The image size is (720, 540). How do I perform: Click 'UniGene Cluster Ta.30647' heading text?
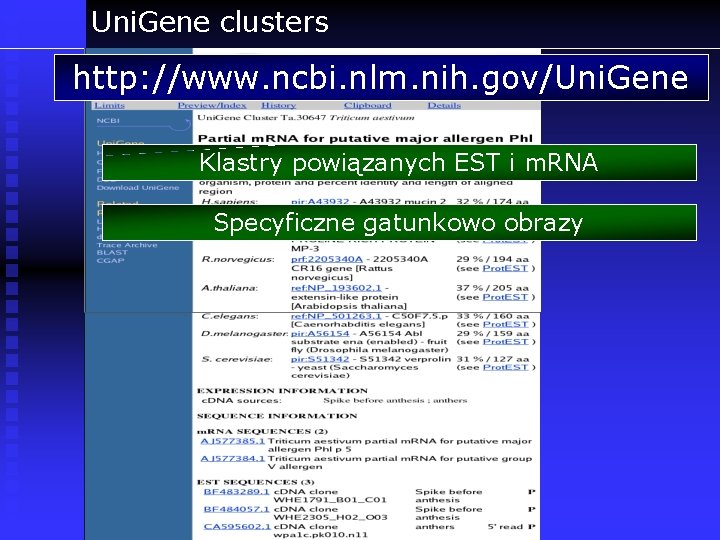click(262, 118)
